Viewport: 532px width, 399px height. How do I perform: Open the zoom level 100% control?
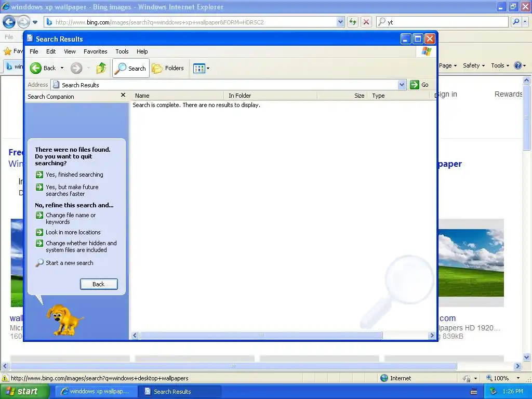point(503,378)
